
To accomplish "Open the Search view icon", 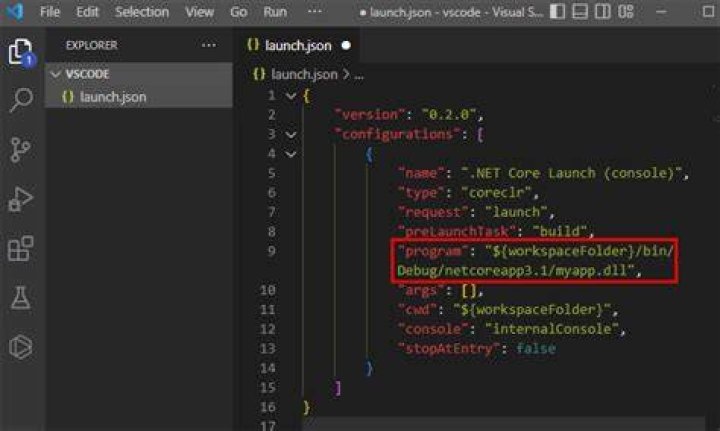I will pyautogui.click(x=21, y=100).
